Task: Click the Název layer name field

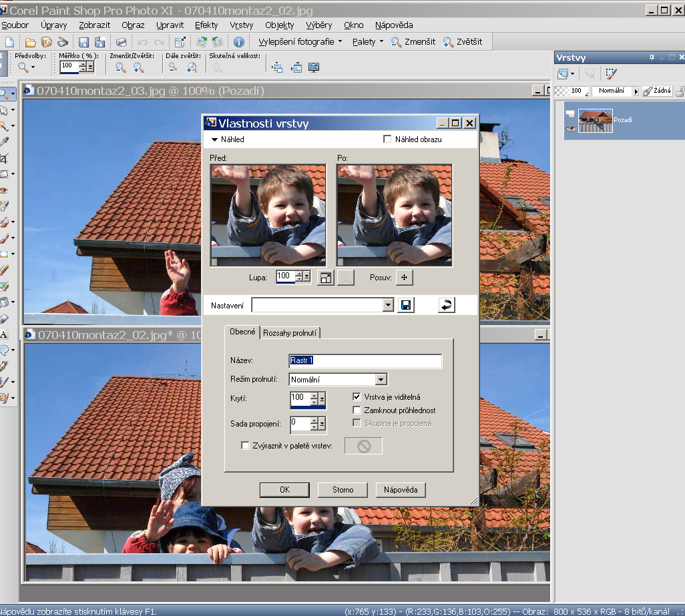Action: pos(365,361)
